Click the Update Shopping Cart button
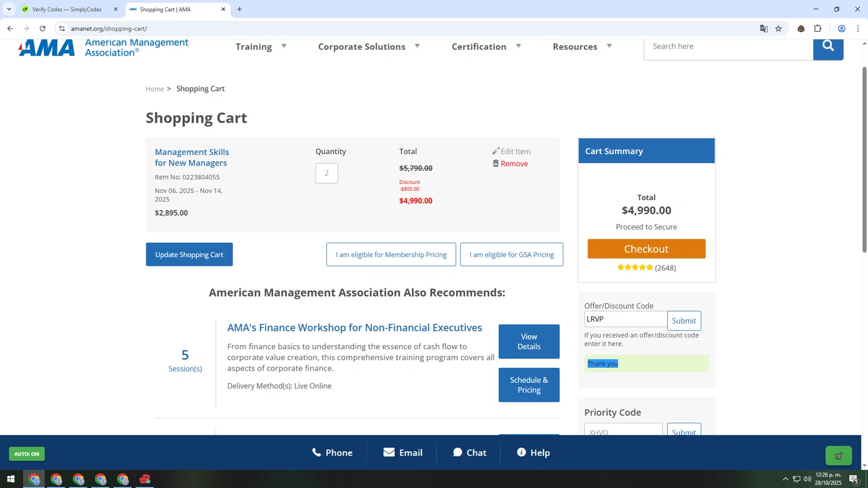 pos(189,254)
